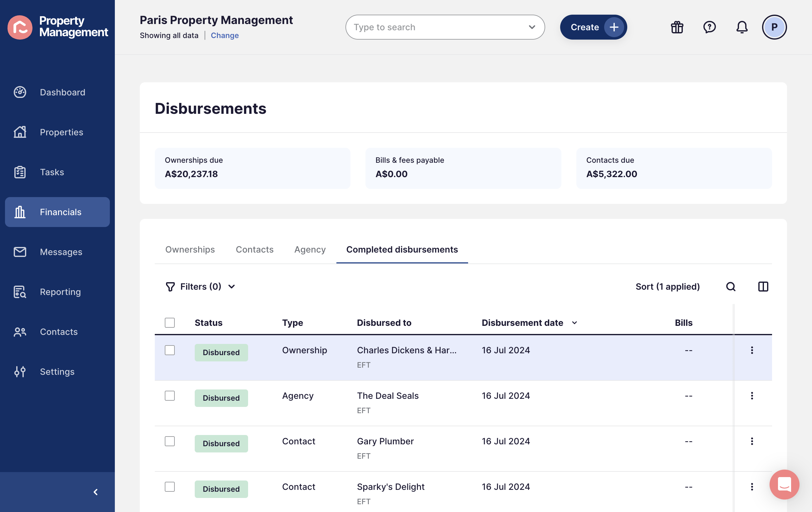
Task: Click the Change data link
Action: (x=225, y=35)
